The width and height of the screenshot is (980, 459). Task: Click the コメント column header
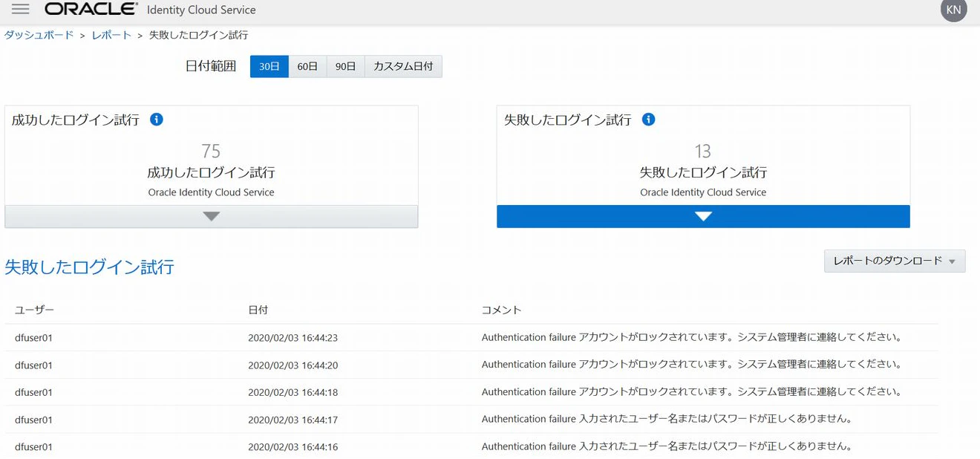click(501, 310)
